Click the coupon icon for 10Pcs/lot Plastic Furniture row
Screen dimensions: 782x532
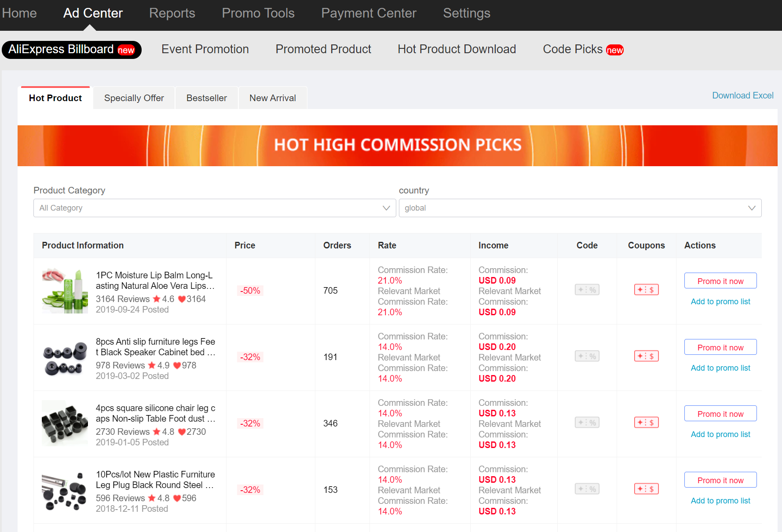[646, 489]
